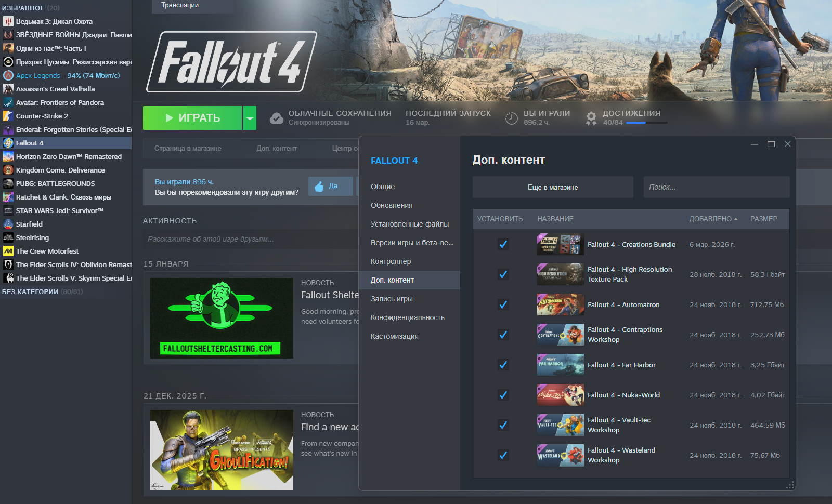Click the activity post text field

click(x=251, y=239)
